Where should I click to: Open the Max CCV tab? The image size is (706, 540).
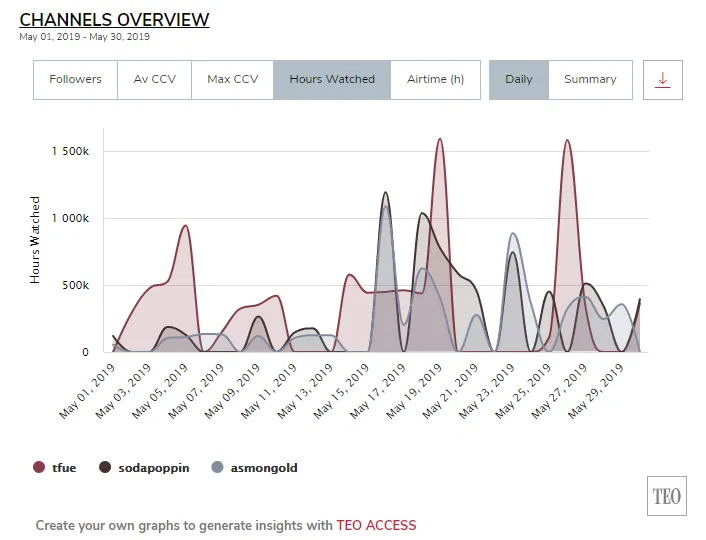tap(232, 80)
